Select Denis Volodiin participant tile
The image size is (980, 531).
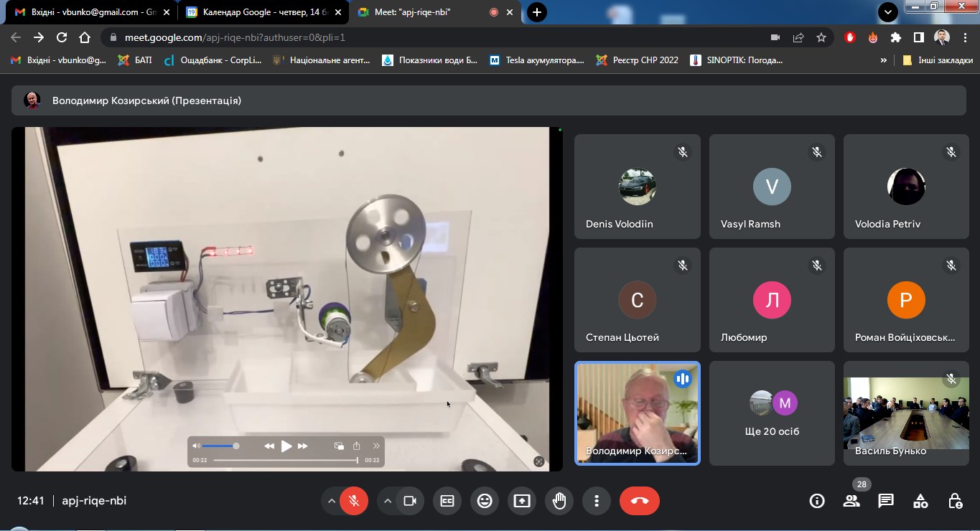coord(638,187)
